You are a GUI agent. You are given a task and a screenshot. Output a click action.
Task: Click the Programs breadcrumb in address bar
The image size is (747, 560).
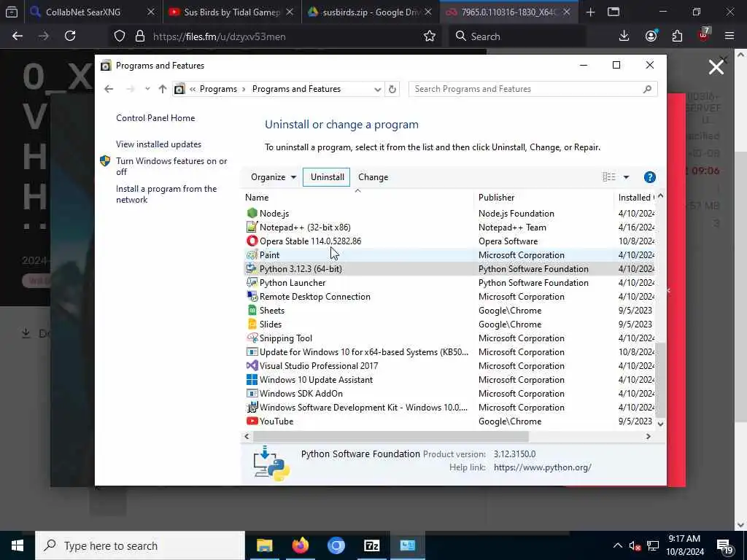click(218, 89)
